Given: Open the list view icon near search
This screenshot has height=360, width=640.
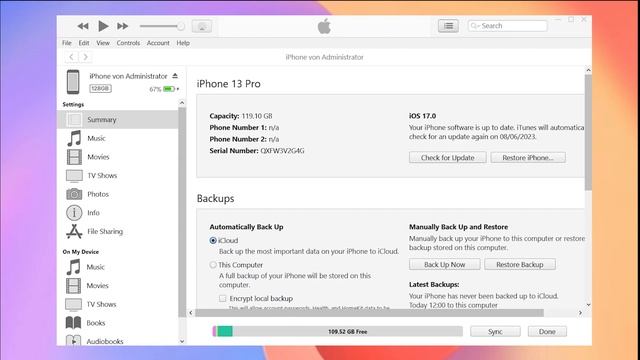Looking at the screenshot, I should pos(448,26).
